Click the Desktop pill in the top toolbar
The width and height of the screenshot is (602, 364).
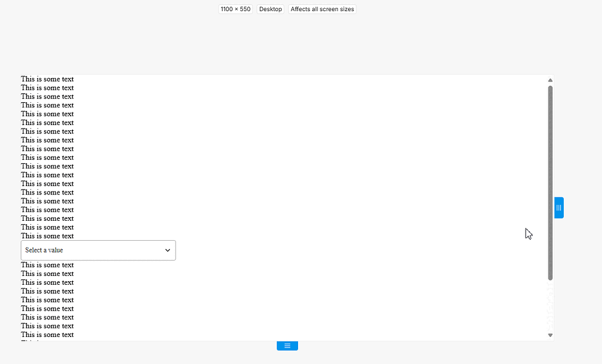click(270, 9)
